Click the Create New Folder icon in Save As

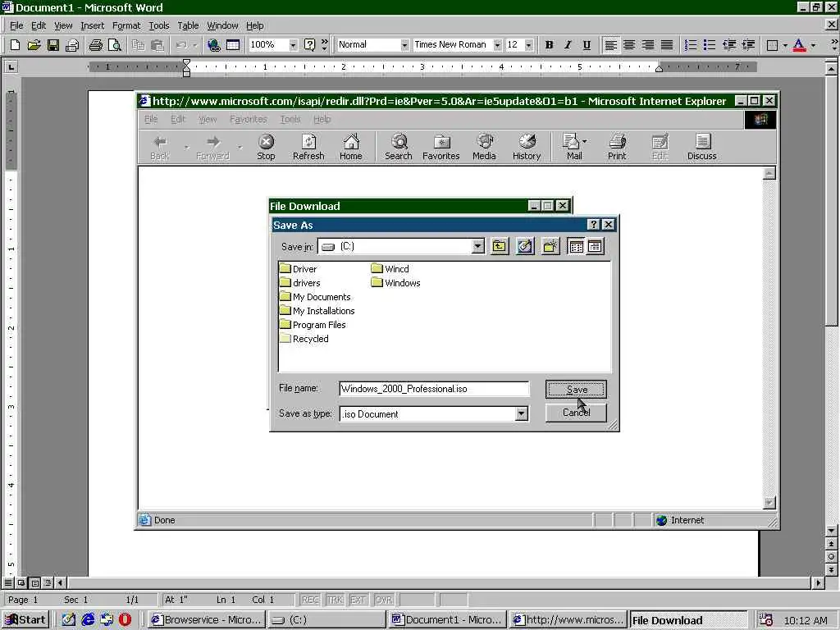[x=550, y=246]
